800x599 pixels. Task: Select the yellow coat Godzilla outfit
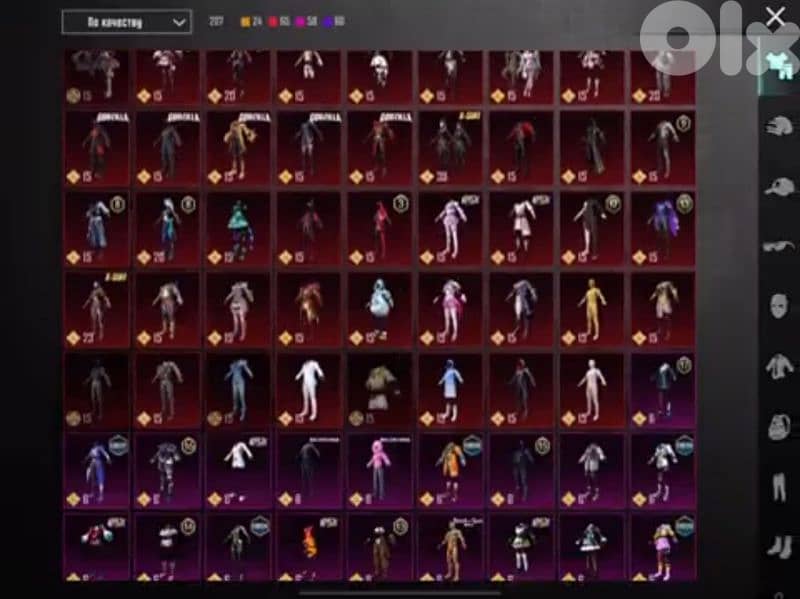coord(238,148)
